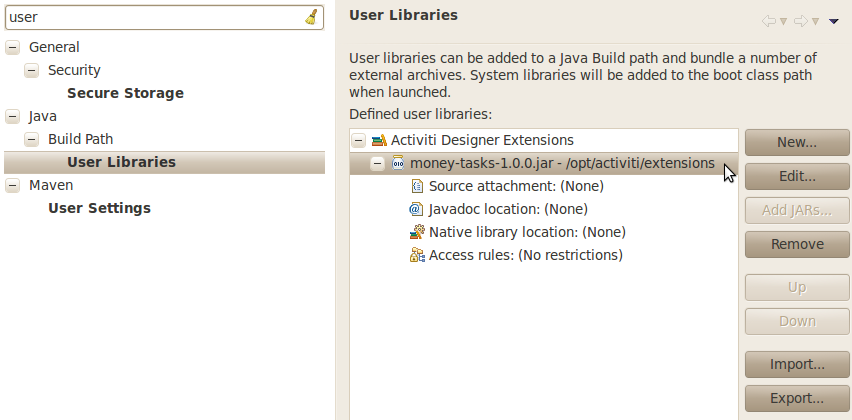The width and height of the screenshot is (852, 420).
Task: Select the Maven preferences category
Action: point(51,185)
